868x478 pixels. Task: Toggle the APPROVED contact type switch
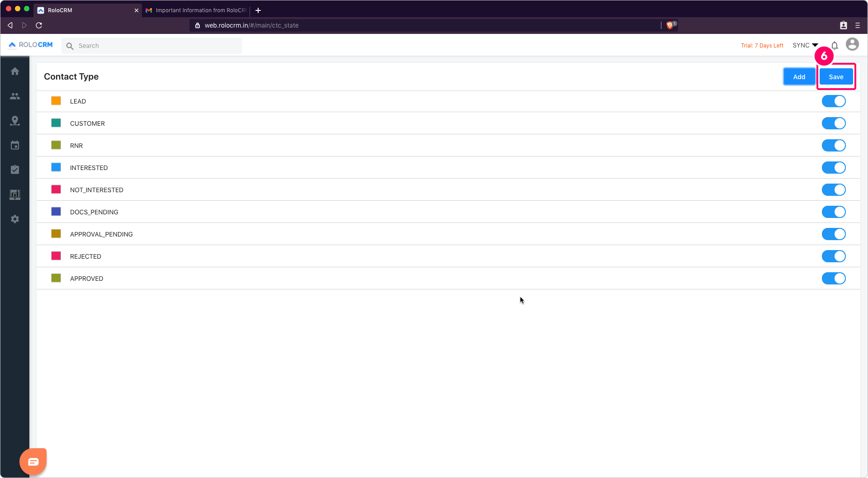pos(834,279)
